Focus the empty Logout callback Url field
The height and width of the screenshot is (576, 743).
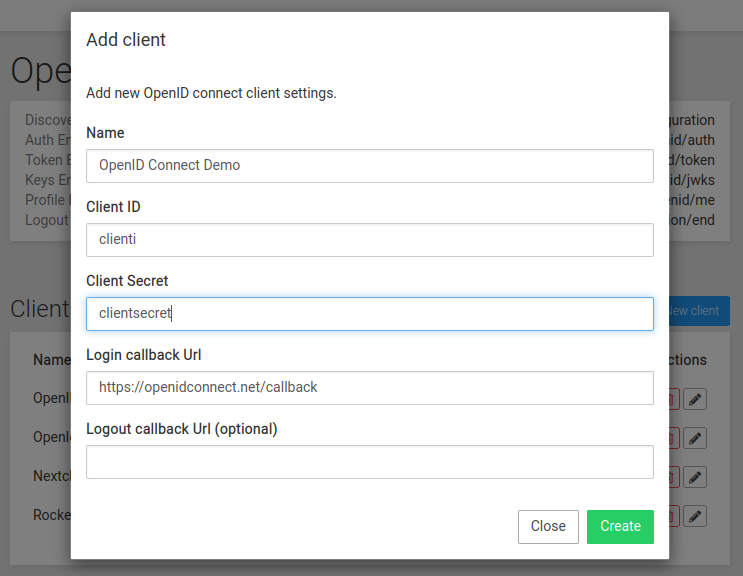[369, 462]
